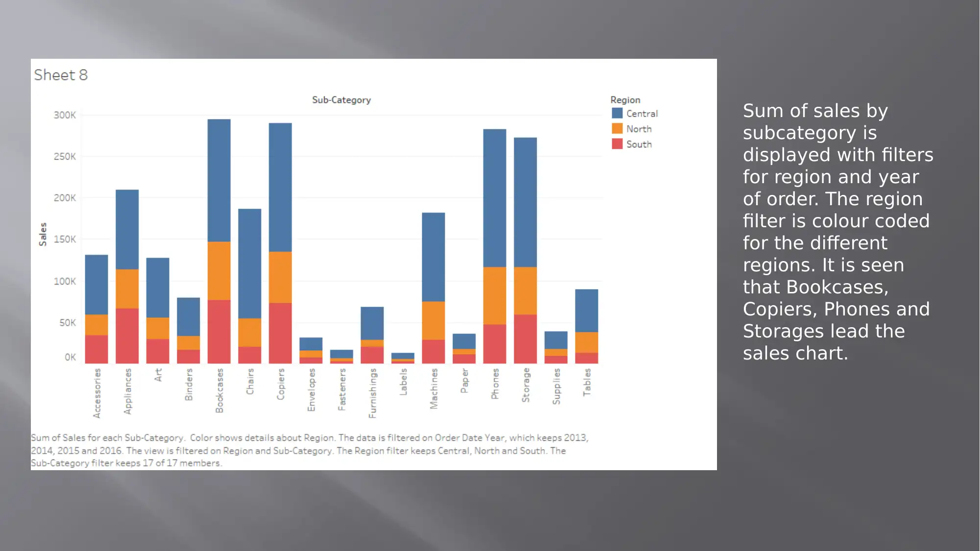
Task: Click the slide text line 'Copiers, Phones and'
Action: click(x=836, y=309)
